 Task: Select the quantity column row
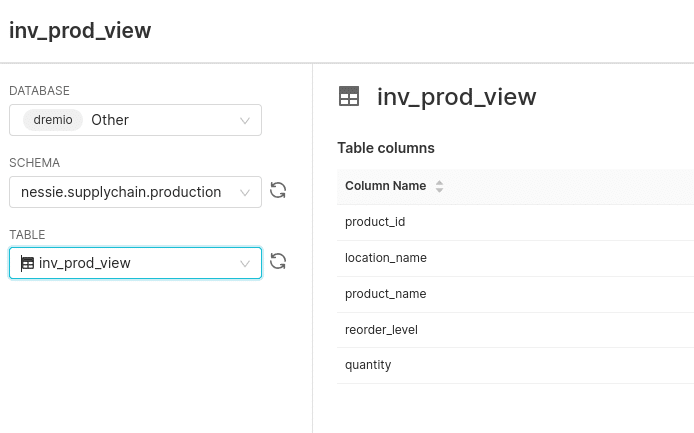[515, 365]
